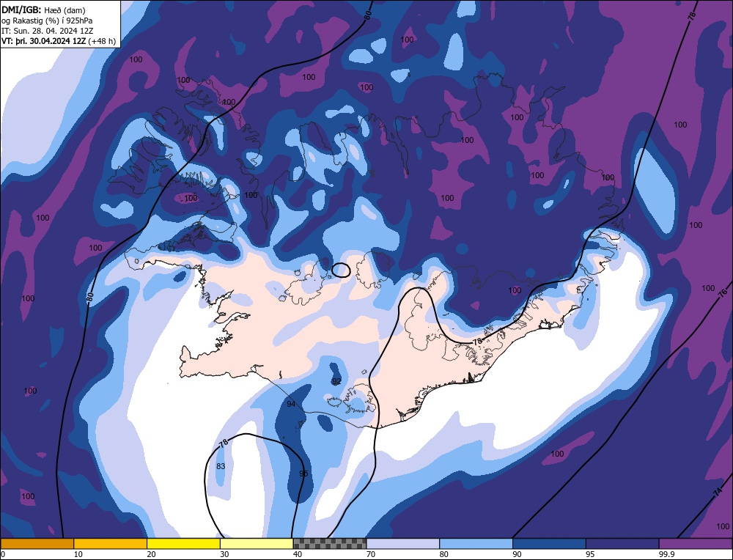Select the humidity value '94' on the map
Image resolution: width=733 pixels, height=560 pixels.
291,404
